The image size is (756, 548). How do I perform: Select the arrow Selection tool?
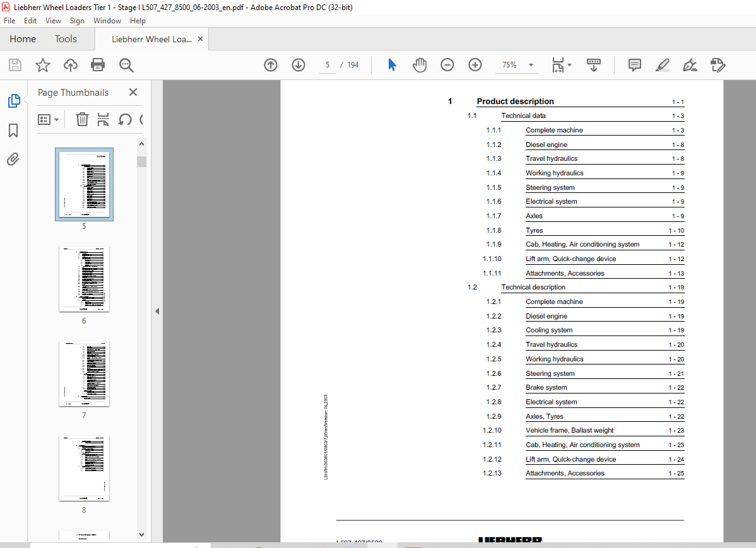[x=392, y=64]
